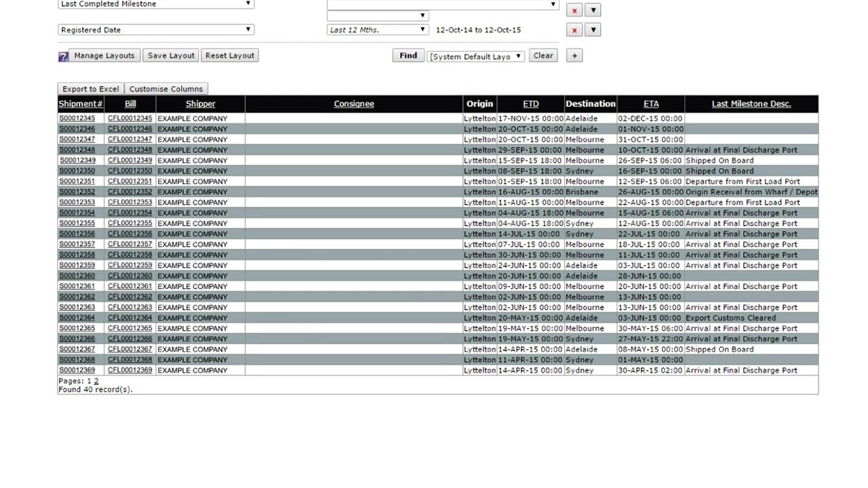Open bill CFL00012360

(x=130, y=276)
